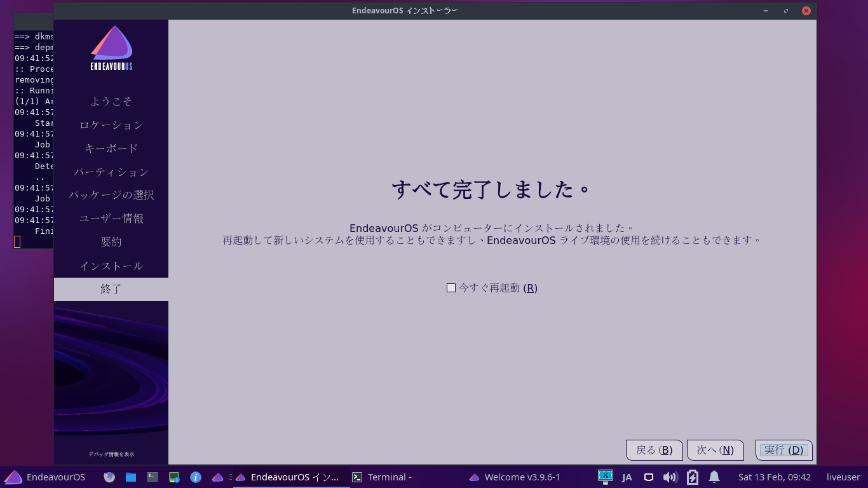Open the EndeavourOS application menu in taskbar

click(x=44, y=477)
